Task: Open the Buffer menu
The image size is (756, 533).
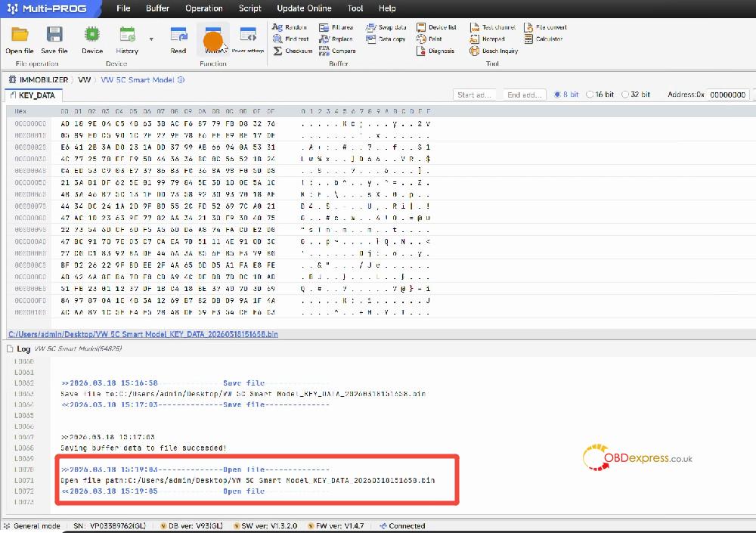Action: (x=157, y=8)
